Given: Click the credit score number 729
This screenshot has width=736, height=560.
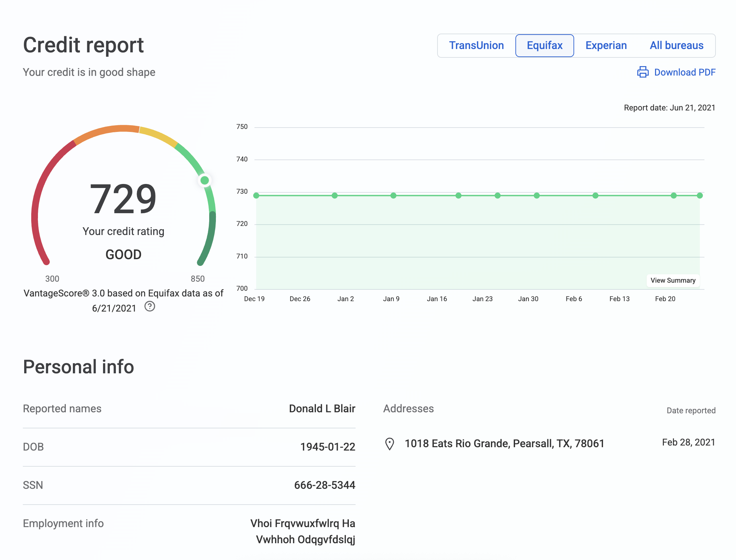Looking at the screenshot, I should (123, 199).
